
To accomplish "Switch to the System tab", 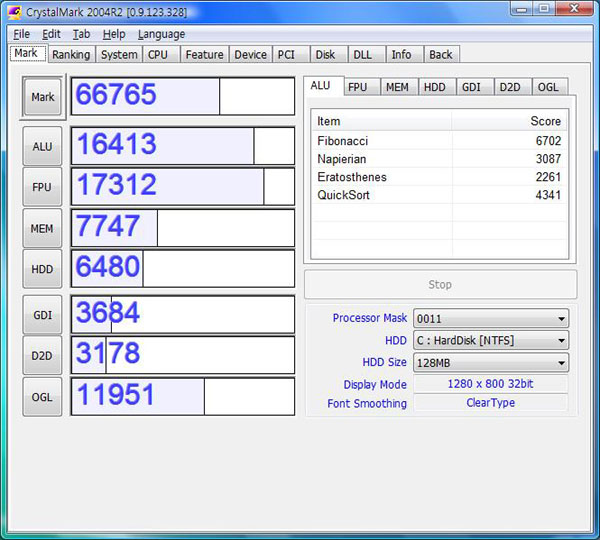I will [x=119, y=55].
